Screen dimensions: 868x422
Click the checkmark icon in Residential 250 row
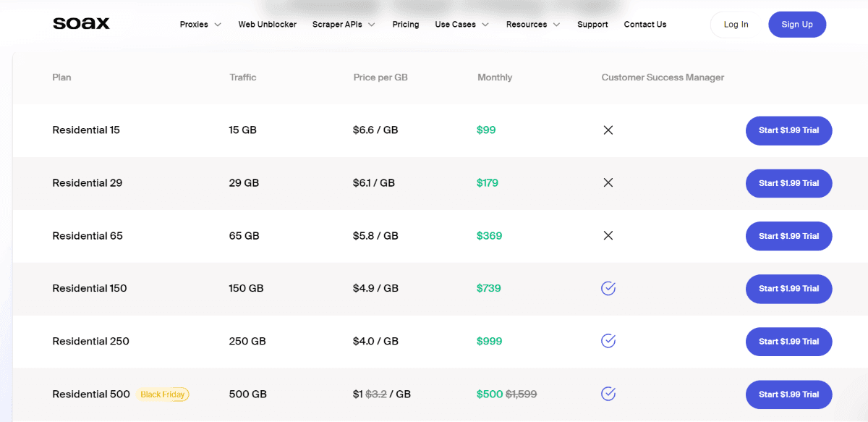[x=608, y=341]
